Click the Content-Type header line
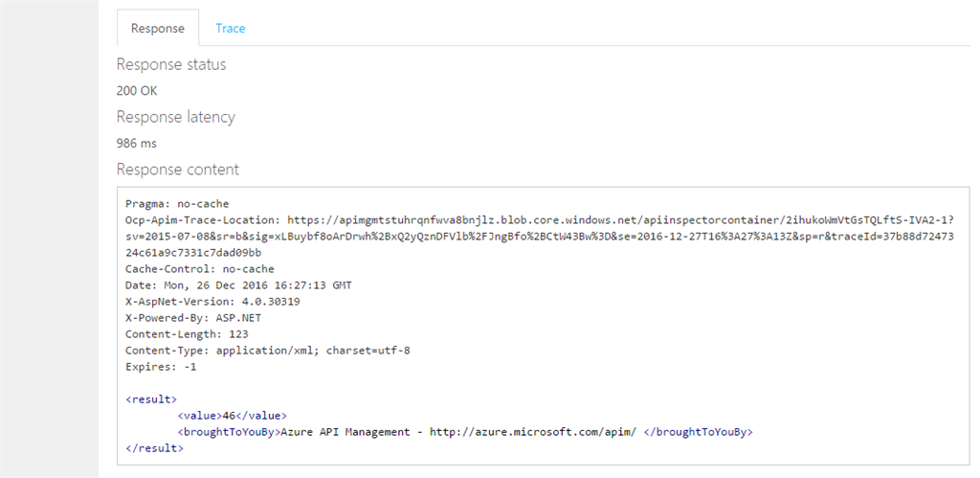Viewport: 980px width, 478px height. [267, 351]
